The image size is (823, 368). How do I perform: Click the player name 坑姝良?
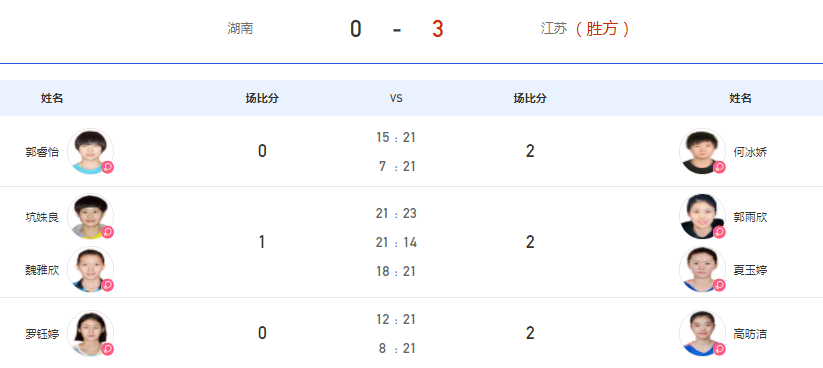pyautogui.click(x=42, y=217)
